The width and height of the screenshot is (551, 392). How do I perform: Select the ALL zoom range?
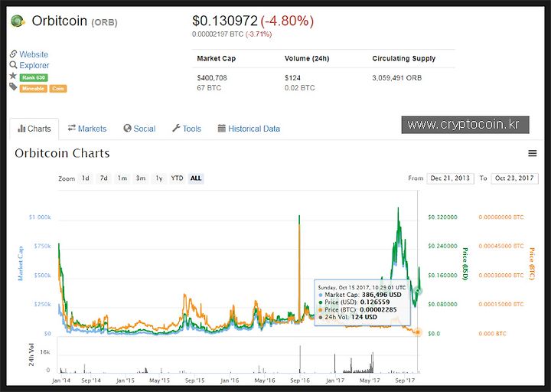(196, 178)
